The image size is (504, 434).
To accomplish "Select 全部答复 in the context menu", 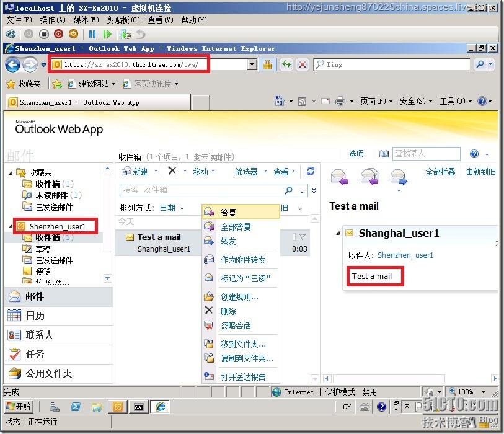I will 241,227.
